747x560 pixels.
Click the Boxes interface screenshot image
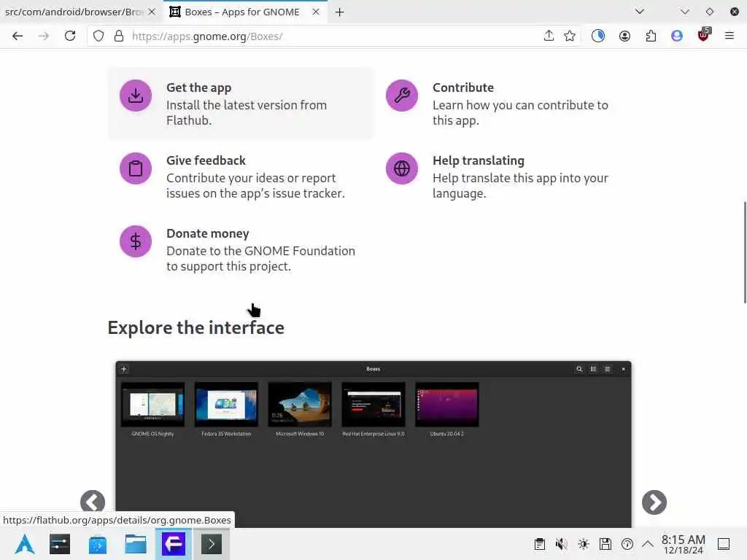[x=373, y=444]
